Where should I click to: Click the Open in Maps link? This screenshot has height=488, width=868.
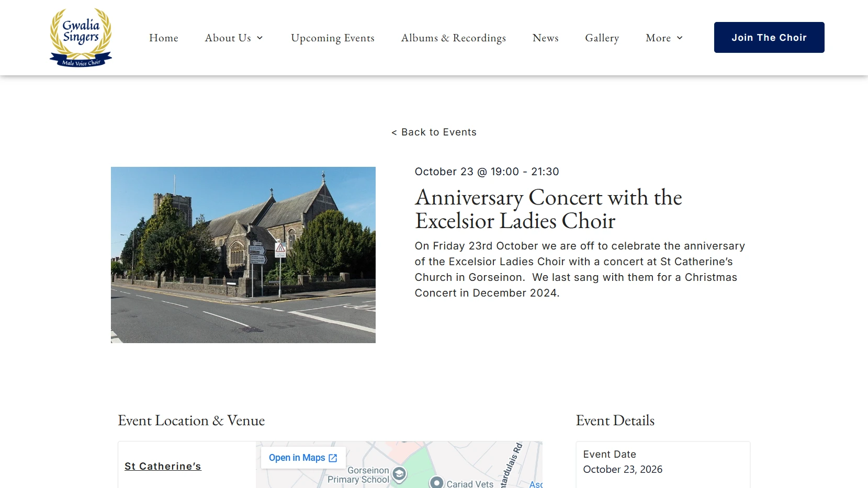[303, 458]
